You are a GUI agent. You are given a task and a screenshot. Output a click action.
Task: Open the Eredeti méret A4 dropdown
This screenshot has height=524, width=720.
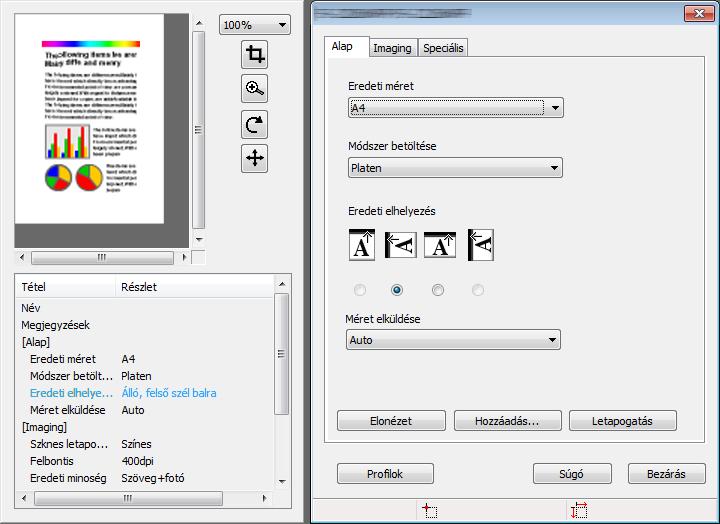456,108
